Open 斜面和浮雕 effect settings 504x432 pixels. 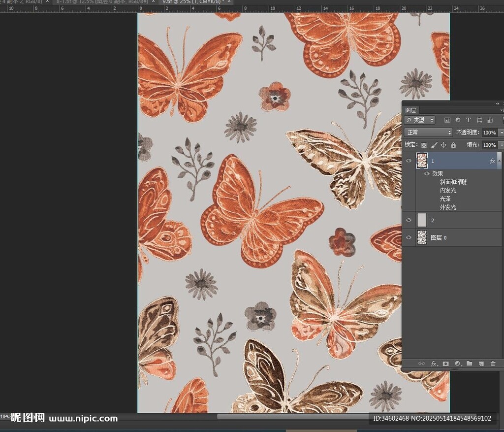pyautogui.click(x=453, y=182)
